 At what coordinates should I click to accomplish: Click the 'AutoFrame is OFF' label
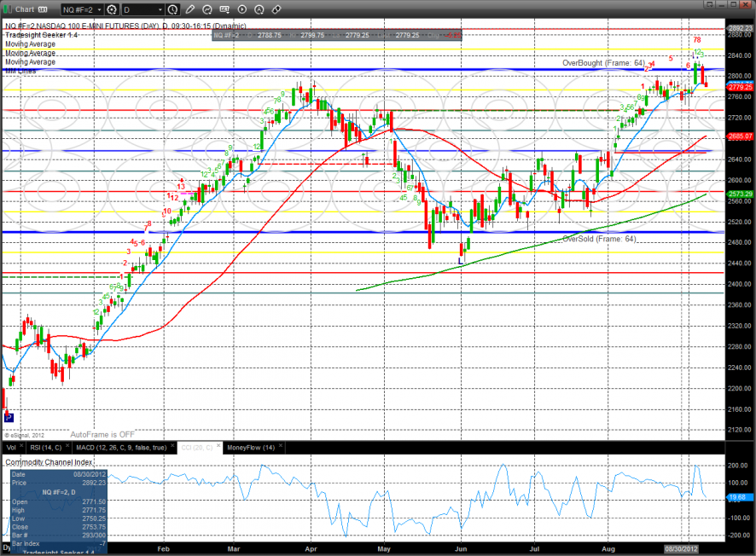(102, 434)
